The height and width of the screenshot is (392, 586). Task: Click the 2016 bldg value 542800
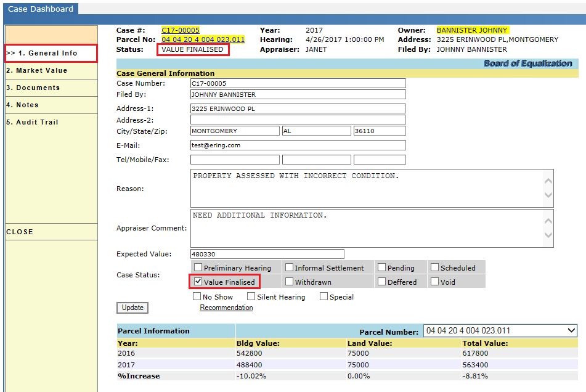[x=250, y=353]
